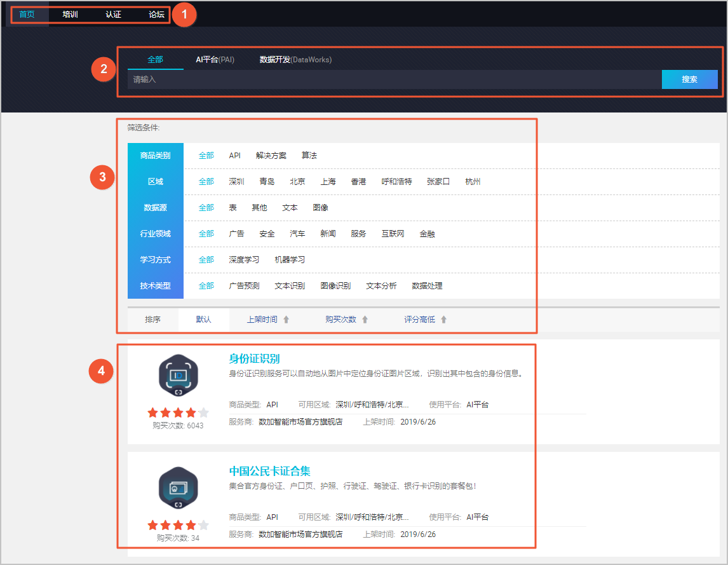Filter 行业领域 by 安全
Image resolution: width=728 pixels, height=565 pixels.
click(267, 234)
